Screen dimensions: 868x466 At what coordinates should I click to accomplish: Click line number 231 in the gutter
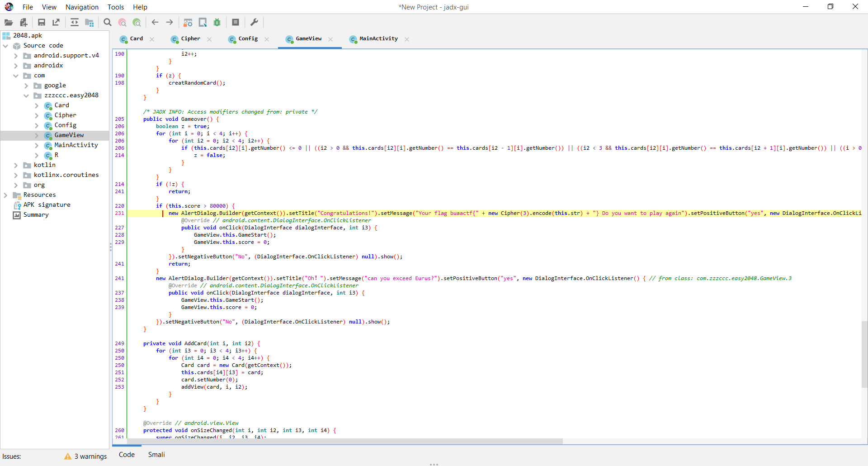119,213
